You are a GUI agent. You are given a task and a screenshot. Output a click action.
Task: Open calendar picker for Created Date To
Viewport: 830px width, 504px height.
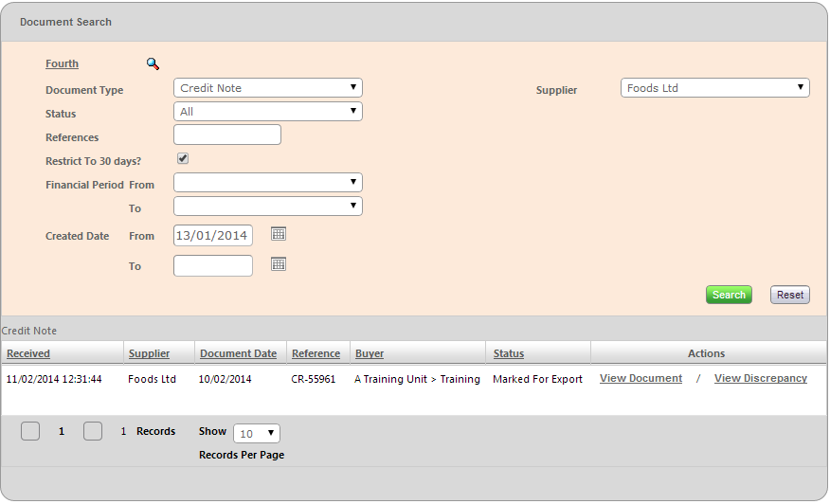point(279,264)
